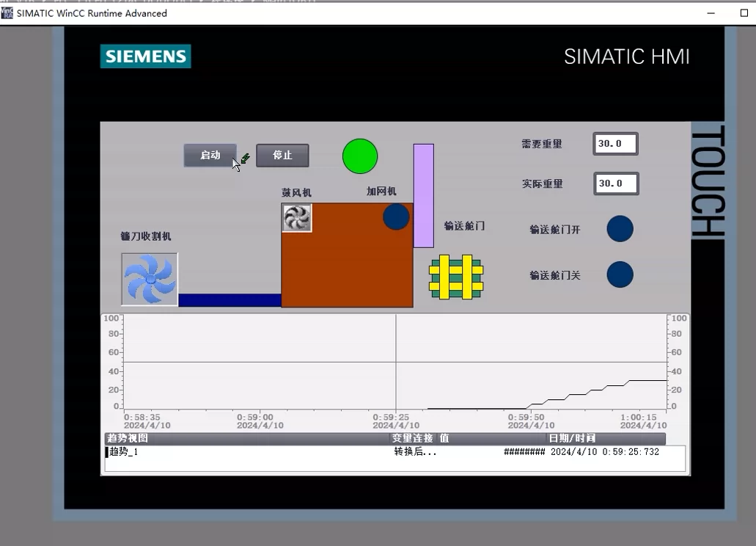Click the dark blue conveyor bar
Viewport: 756px width, 546px height.
tap(230, 300)
